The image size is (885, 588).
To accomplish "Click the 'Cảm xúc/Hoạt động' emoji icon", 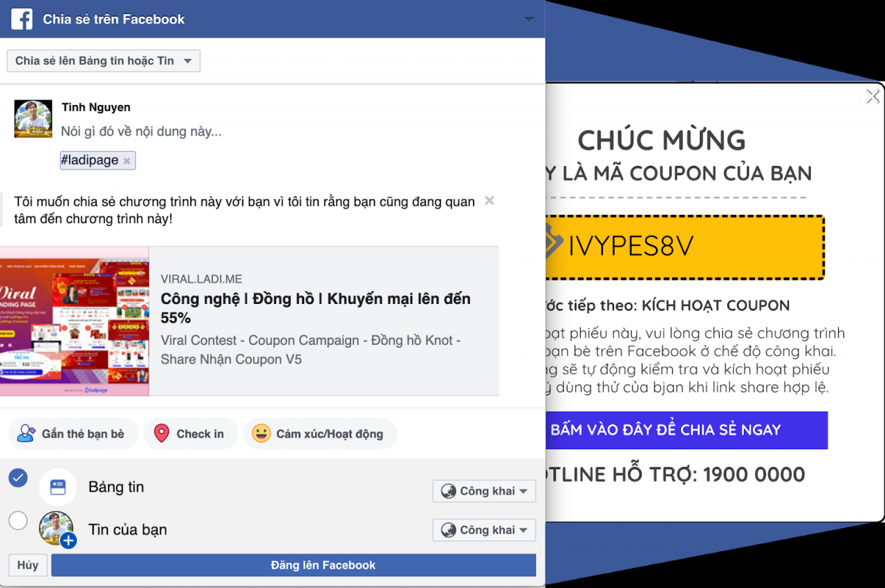I will [261, 434].
